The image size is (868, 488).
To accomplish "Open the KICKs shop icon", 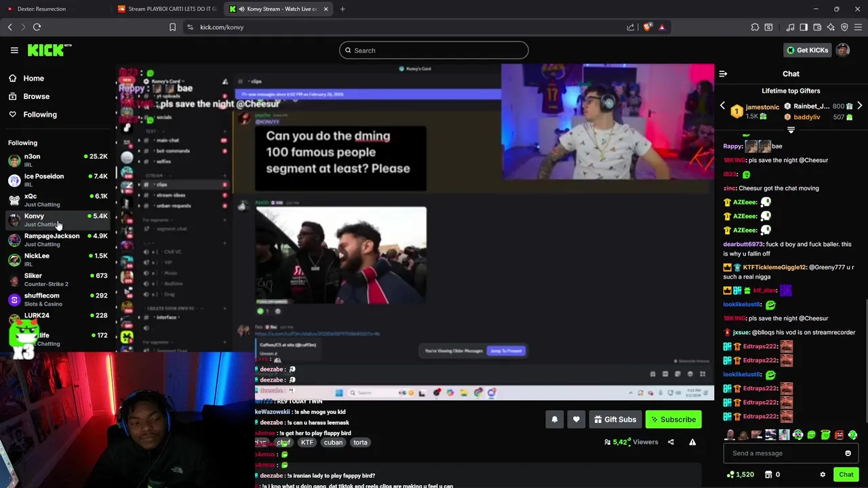I will pos(768,474).
